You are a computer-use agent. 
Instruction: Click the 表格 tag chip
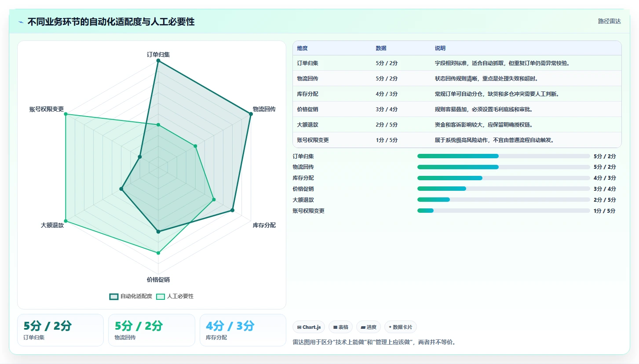pos(340,327)
